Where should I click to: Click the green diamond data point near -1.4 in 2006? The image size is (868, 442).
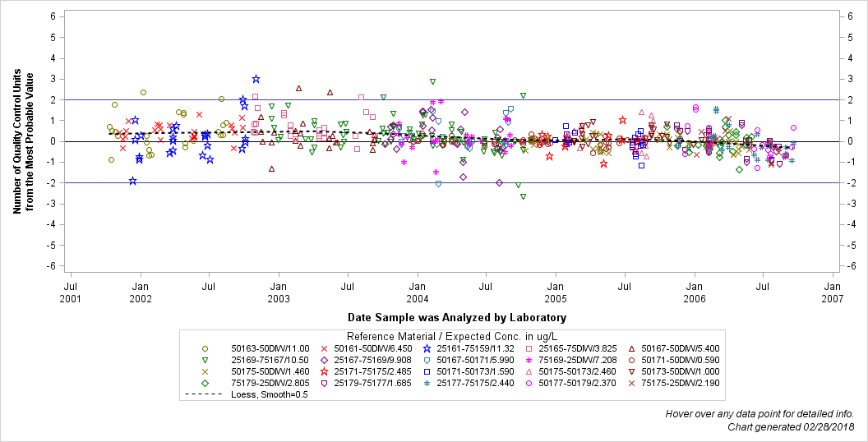[739, 169]
